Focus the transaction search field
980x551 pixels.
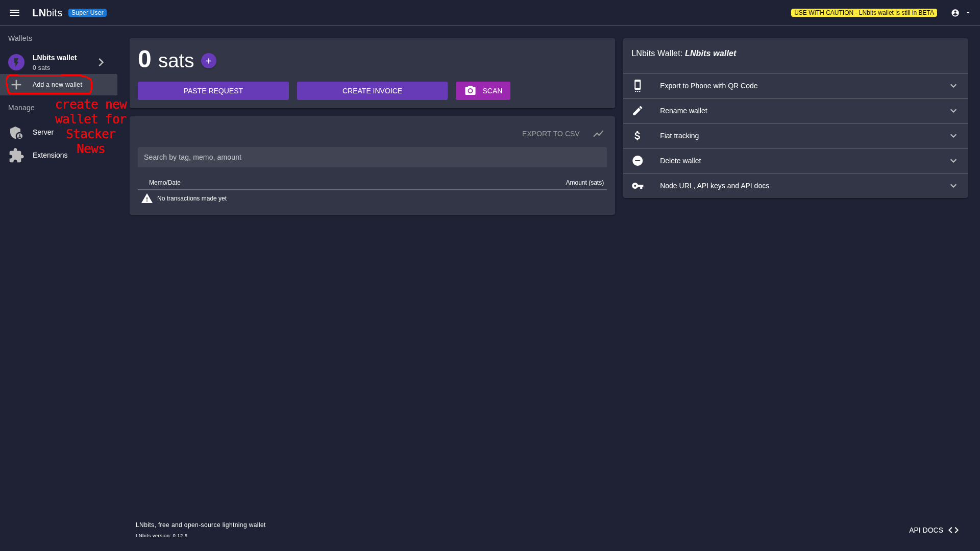coord(372,157)
